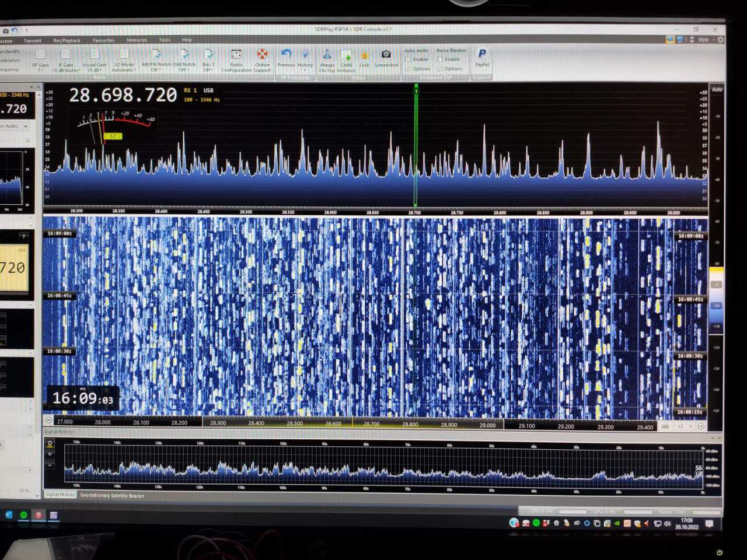This screenshot has width=747, height=560.
Task: Open the blue taskbar app on far left
Action: pos(9,515)
